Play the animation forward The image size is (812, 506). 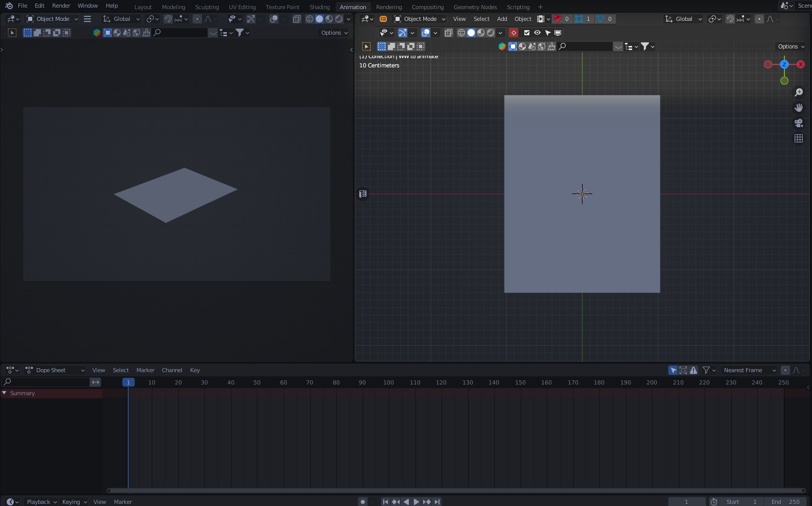click(416, 502)
